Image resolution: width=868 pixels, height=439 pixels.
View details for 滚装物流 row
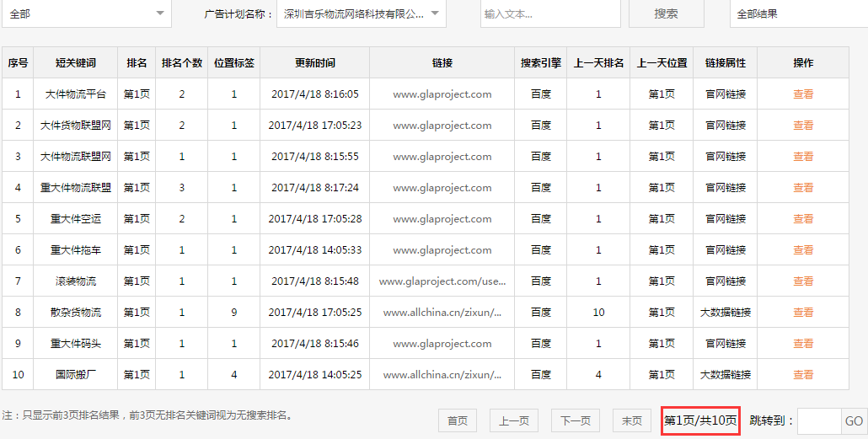pos(803,281)
